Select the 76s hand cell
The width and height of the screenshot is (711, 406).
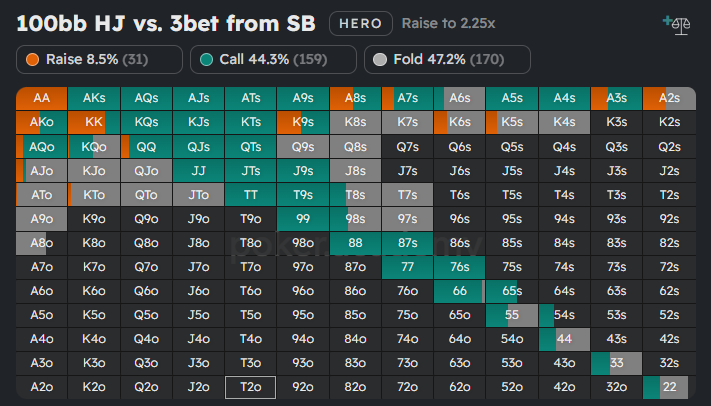coord(459,267)
